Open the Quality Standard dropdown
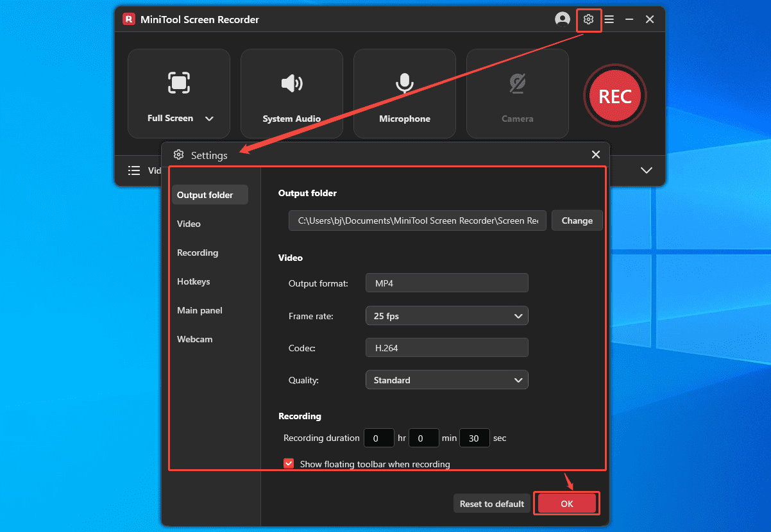 [x=447, y=380]
